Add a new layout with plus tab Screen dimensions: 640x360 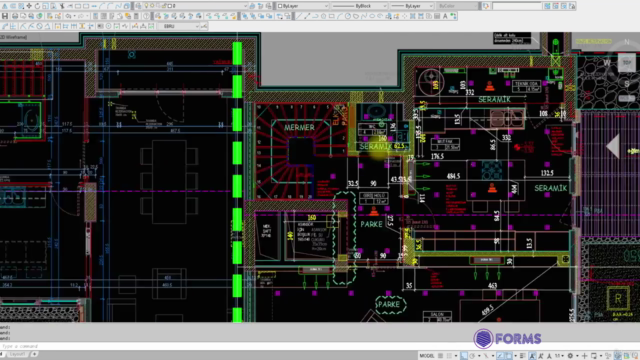pos(34,354)
